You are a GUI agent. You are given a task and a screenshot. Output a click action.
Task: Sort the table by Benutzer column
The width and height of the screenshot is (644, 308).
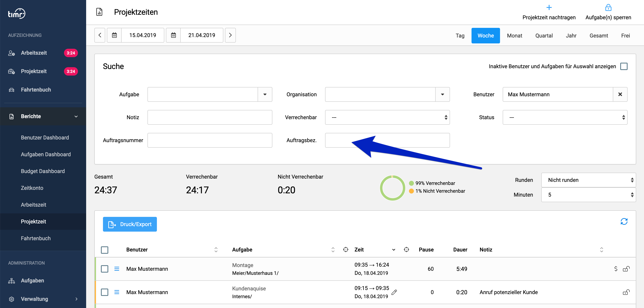(216, 250)
